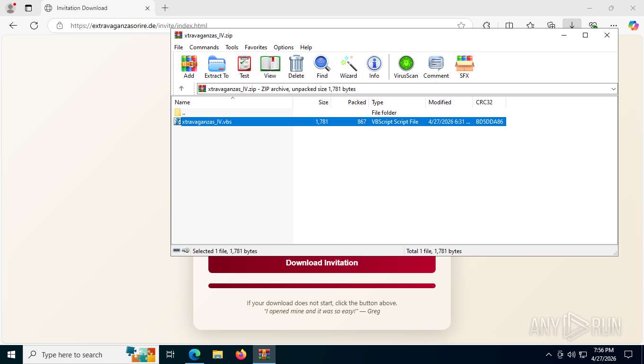The image size is (644, 364).
Task: Click 'VBScript Script File' type cell
Action: click(395, 122)
